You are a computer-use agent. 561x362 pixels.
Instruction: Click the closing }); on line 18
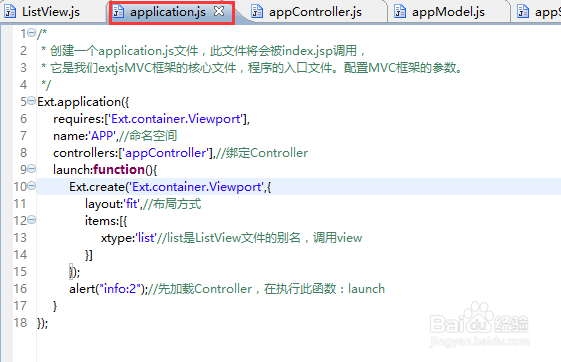[42, 323]
